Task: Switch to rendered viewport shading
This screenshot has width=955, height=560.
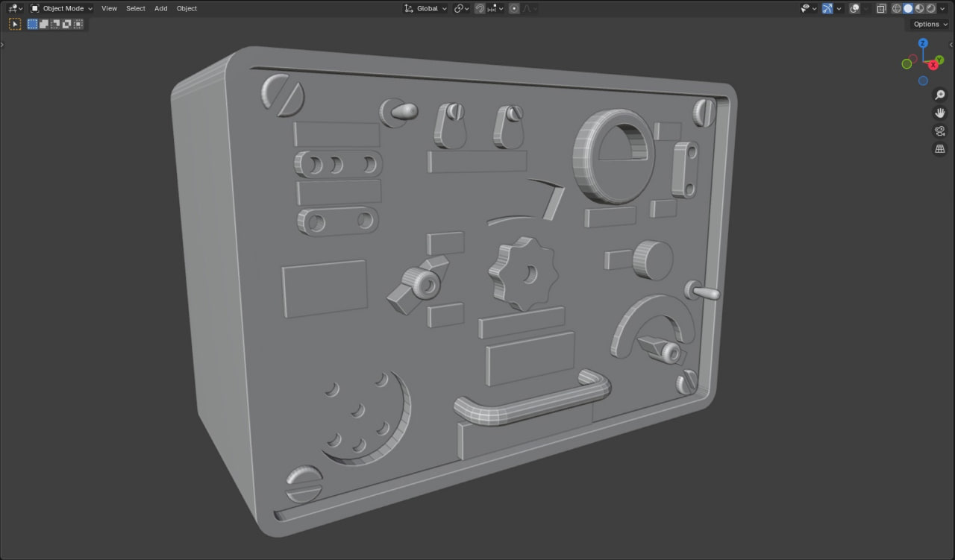Action: pos(930,8)
